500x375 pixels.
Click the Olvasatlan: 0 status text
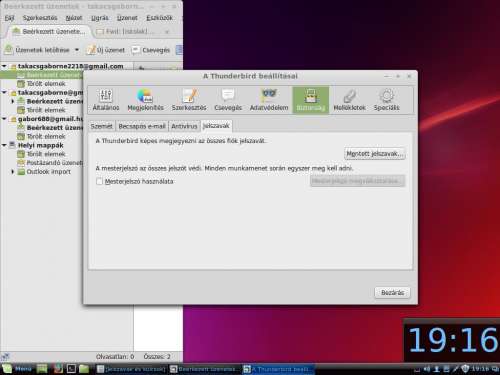115,357
